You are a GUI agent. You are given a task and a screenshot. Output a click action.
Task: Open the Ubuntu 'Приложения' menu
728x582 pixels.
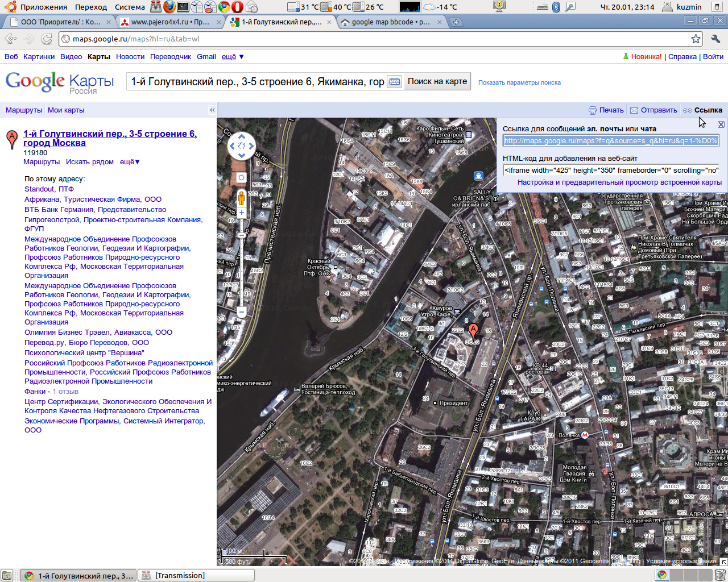[x=43, y=7]
